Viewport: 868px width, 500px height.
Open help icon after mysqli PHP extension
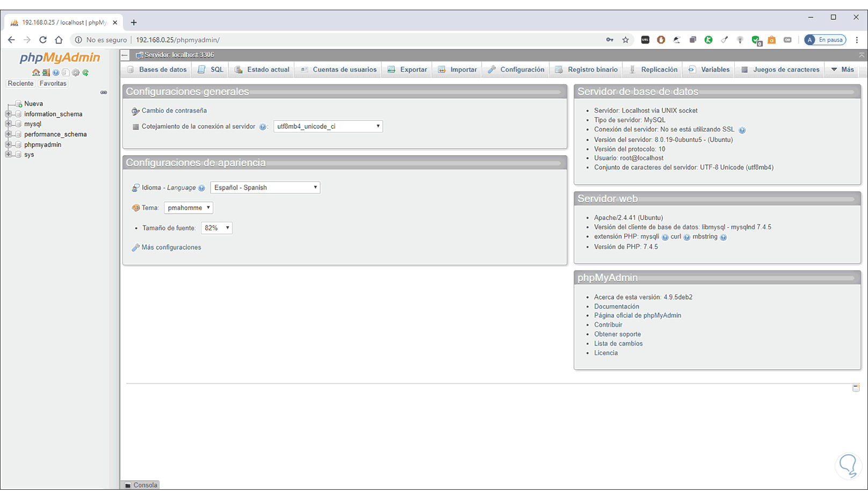665,237
